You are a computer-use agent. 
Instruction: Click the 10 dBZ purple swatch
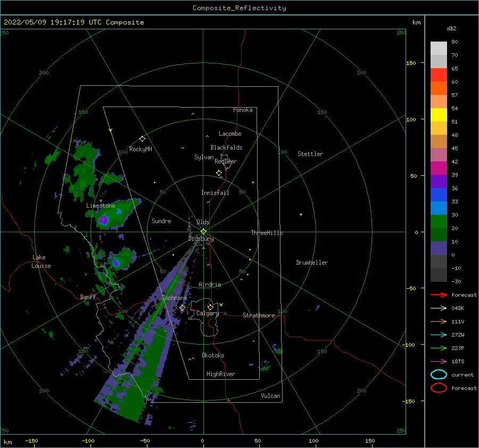point(439,248)
